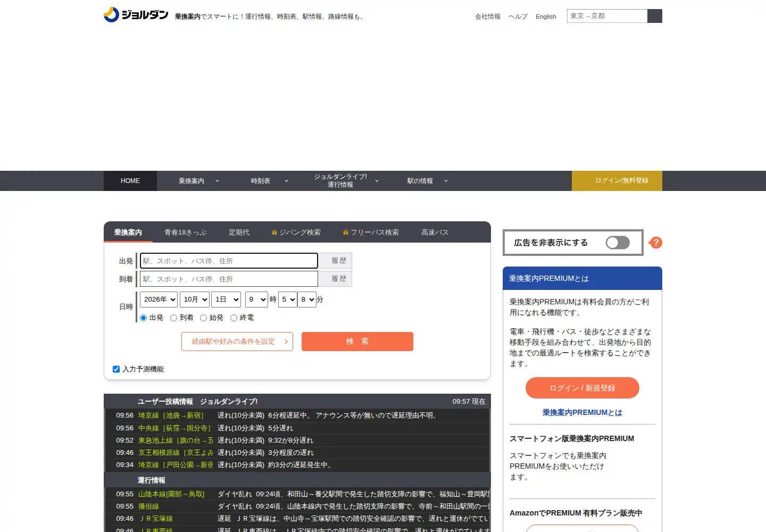
Task: Switch to the 定期代 tab
Action: [239, 232]
